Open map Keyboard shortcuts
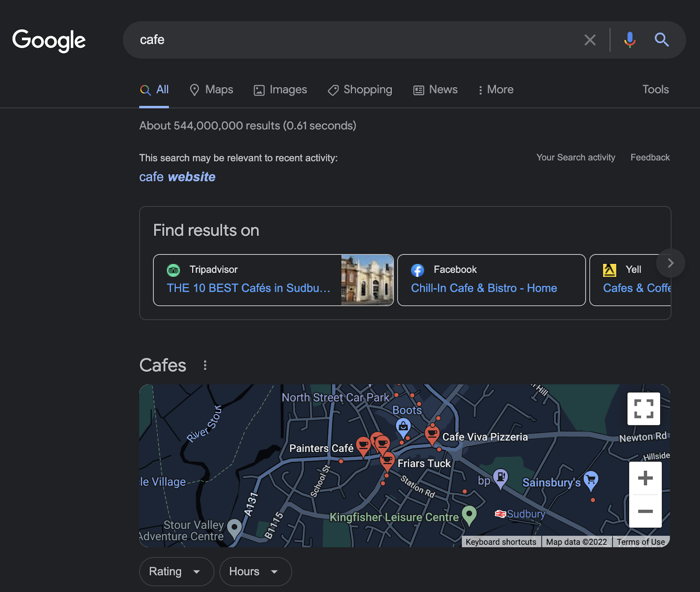 [501, 542]
